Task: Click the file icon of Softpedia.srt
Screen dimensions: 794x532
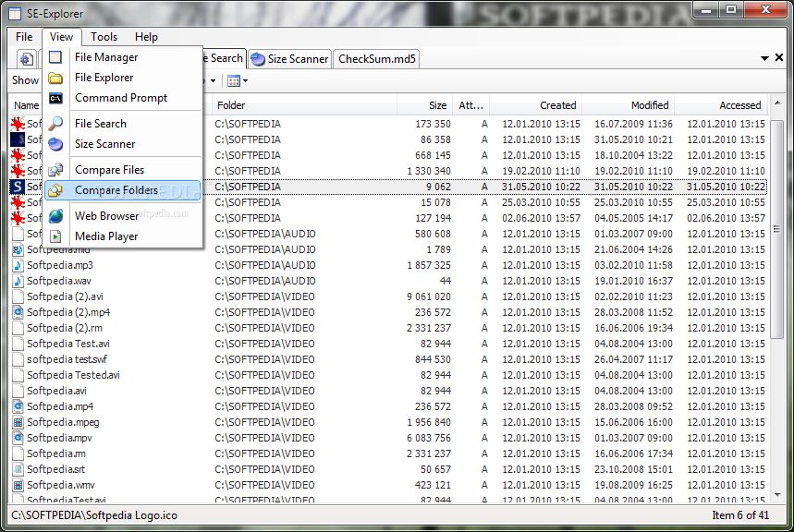Action: click(x=18, y=469)
